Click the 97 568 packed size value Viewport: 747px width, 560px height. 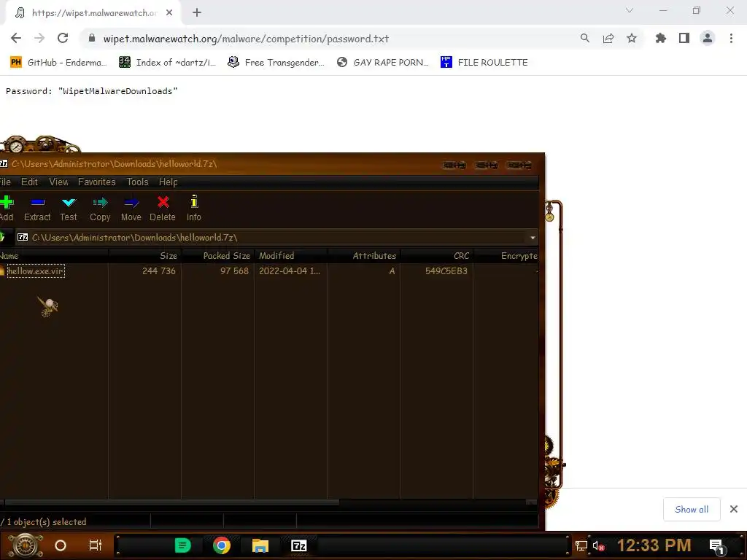pos(234,271)
